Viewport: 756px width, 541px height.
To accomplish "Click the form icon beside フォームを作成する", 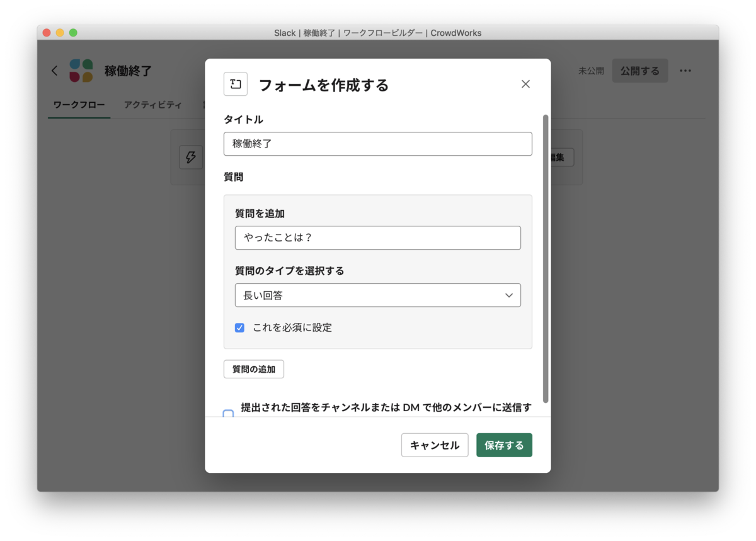I will (x=236, y=84).
